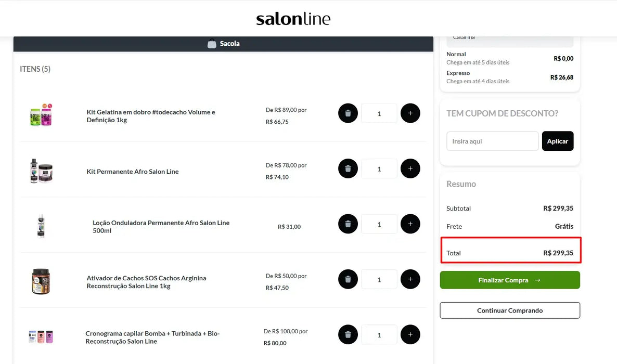Open the Salon Line logo homepage
This screenshot has width=617, height=364.
tap(293, 19)
